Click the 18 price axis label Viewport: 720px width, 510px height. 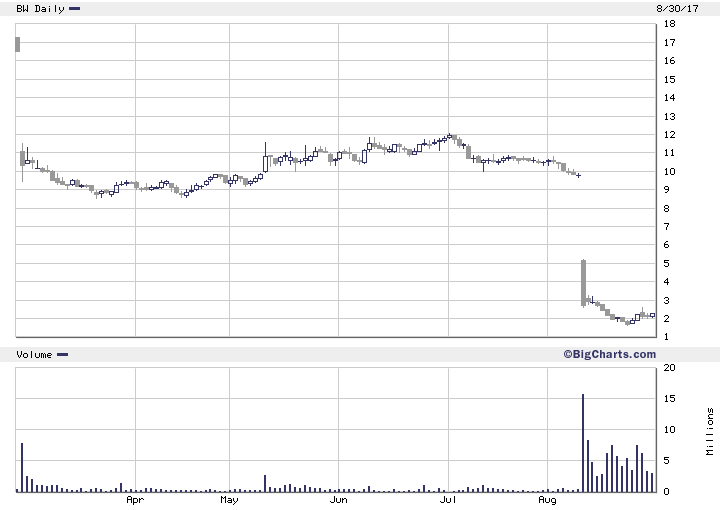[x=669, y=24]
